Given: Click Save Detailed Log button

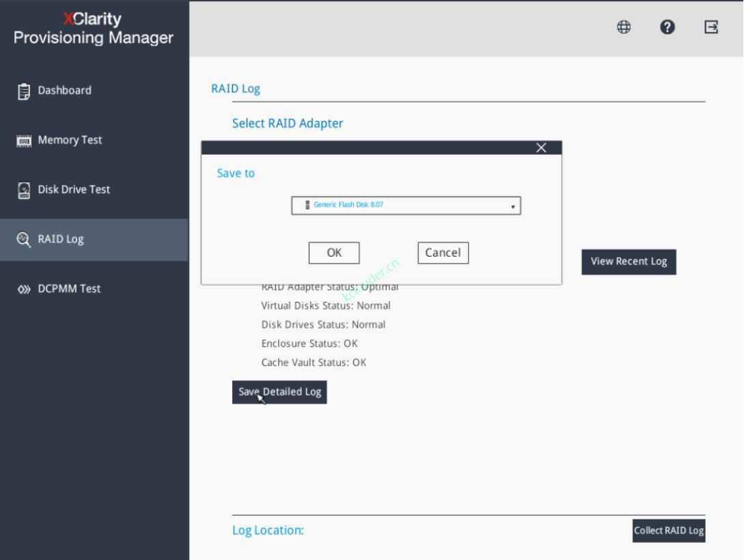Looking at the screenshot, I should coord(279,392).
